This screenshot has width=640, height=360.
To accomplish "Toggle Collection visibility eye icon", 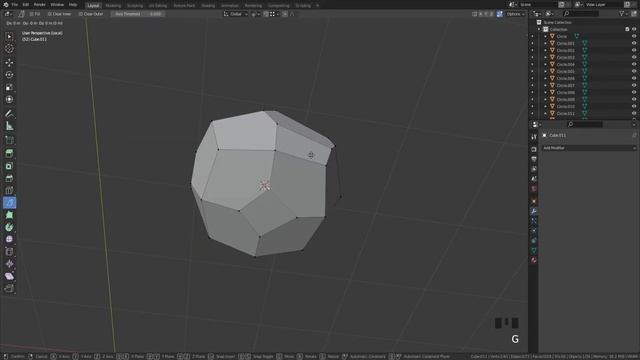I will coord(634,29).
